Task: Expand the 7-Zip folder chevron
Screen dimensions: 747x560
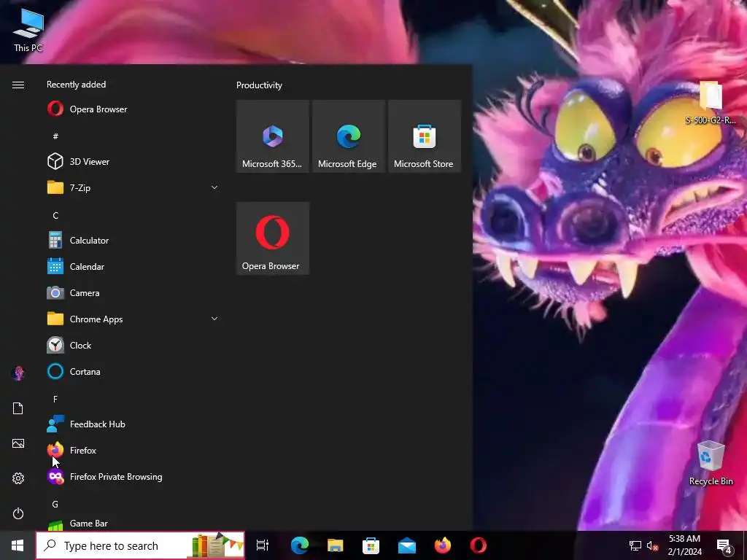Action: 214,187
